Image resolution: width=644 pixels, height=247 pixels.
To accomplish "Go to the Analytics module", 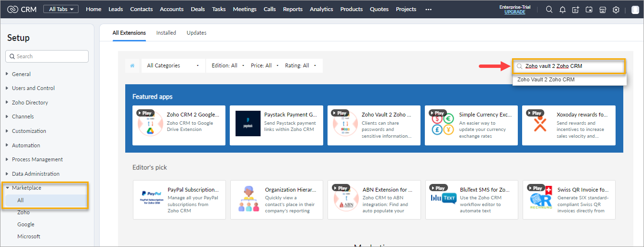I will pyautogui.click(x=321, y=9).
